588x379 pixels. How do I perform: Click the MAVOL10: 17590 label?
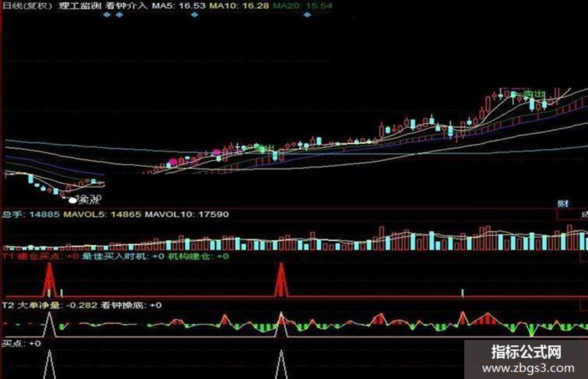point(187,214)
